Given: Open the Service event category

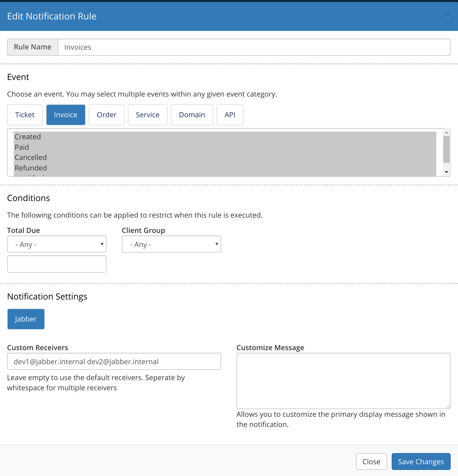Looking at the screenshot, I should [x=148, y=115].
